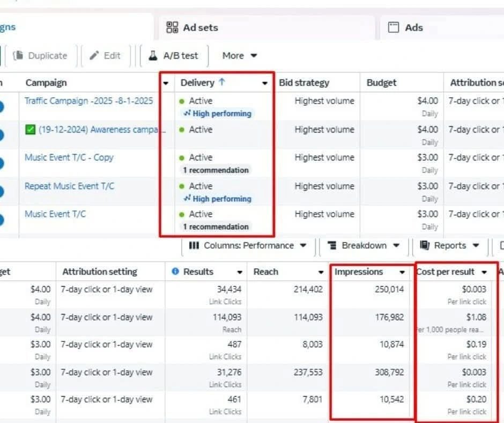
Task: Toggle the Repeat Music Event T/C switch
Action: point(3,192)
